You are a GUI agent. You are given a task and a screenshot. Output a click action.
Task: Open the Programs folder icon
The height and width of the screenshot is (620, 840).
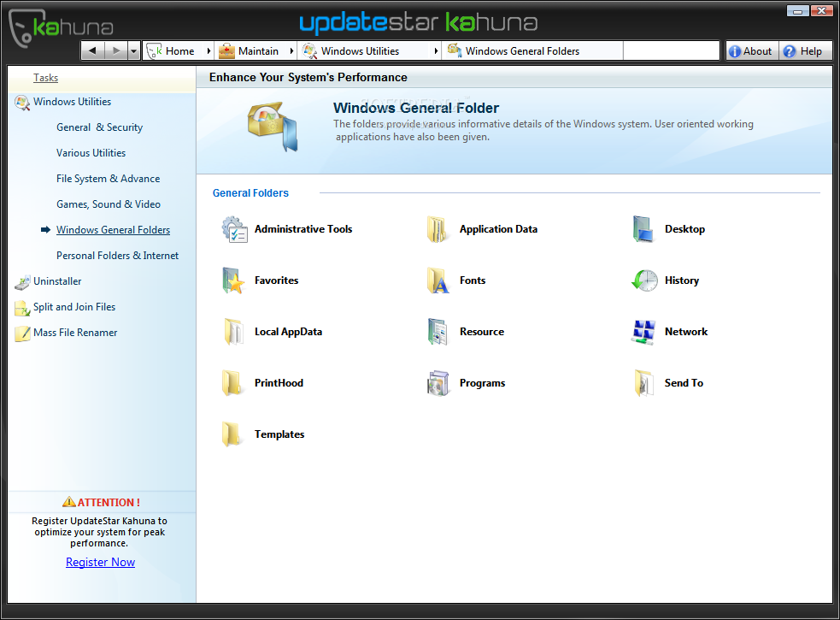[438, 383]
